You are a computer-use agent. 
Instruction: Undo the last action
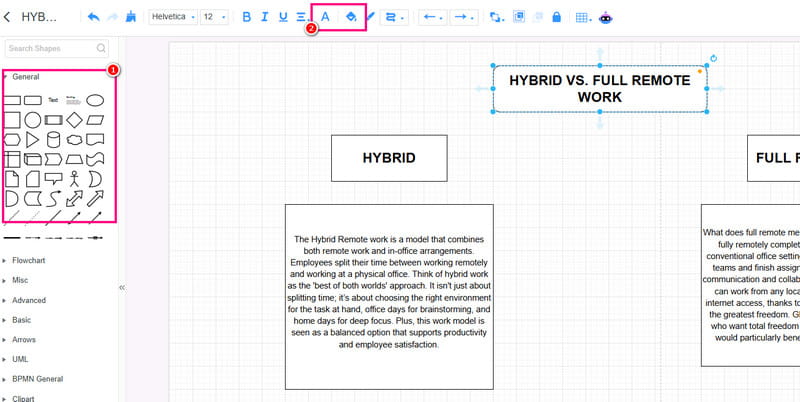[93, 17]
